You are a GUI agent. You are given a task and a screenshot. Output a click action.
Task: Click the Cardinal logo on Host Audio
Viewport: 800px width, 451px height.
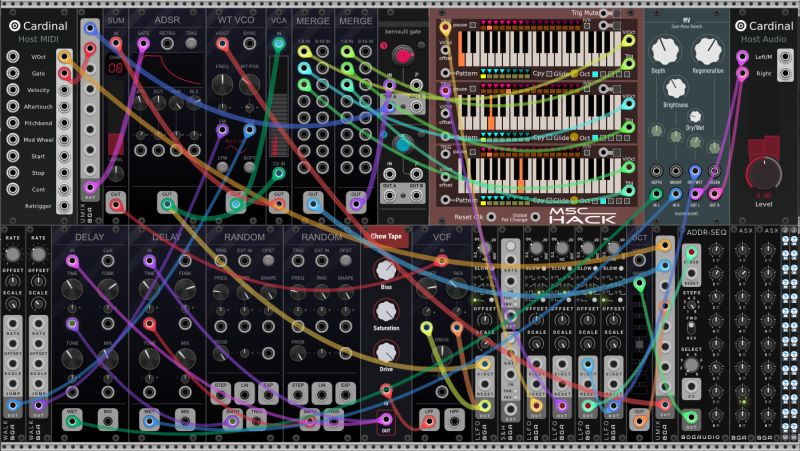click(x=741, y=26)
